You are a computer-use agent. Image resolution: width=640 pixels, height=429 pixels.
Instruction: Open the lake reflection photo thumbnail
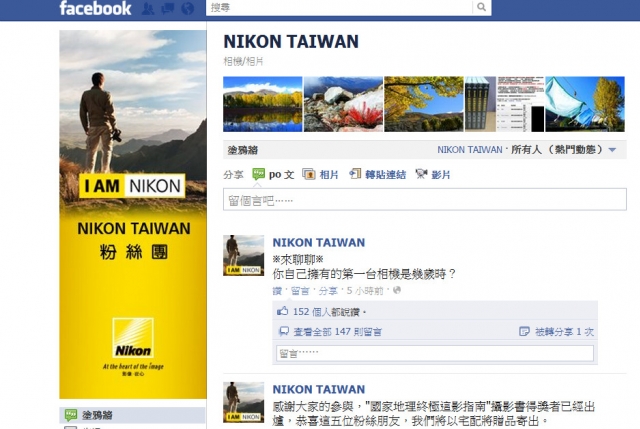pos(262,104)
